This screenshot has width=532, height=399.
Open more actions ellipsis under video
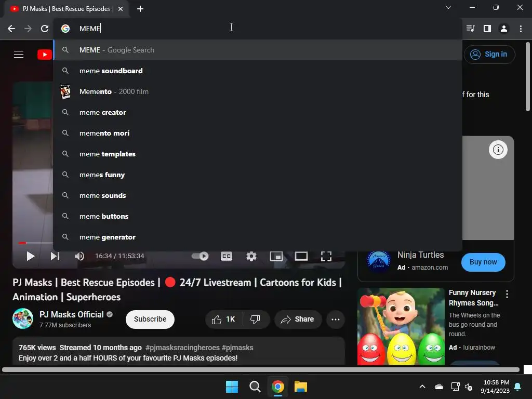pos(336,320)
